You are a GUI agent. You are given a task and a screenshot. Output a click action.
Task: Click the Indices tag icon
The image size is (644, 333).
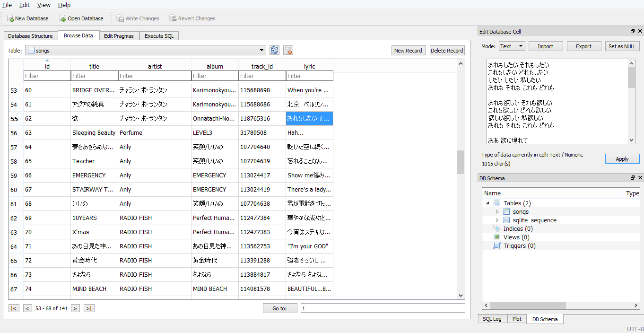pyautogui.click(x=496, y=228)
